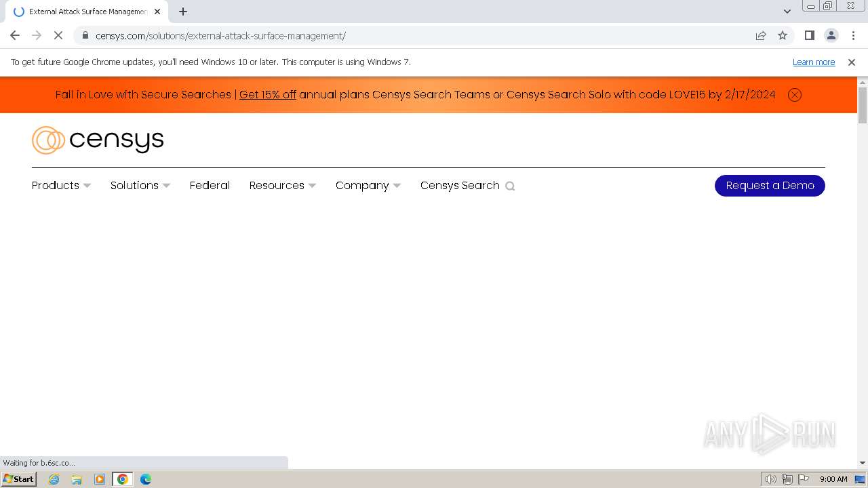The width and height of the screenshot is (868, 488).
Task: Follow the Get 15% off link
Action: coord(268,95)
